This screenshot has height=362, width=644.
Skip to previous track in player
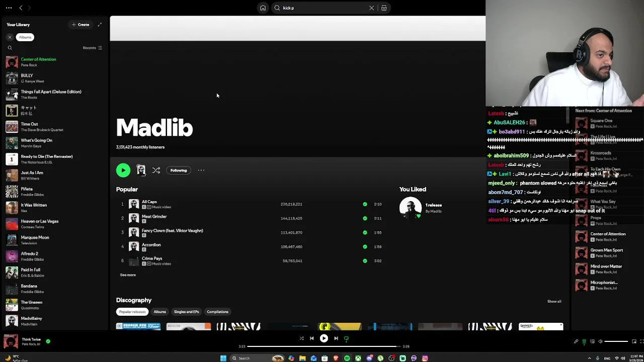pyautogui.click(x=311, y=338)
